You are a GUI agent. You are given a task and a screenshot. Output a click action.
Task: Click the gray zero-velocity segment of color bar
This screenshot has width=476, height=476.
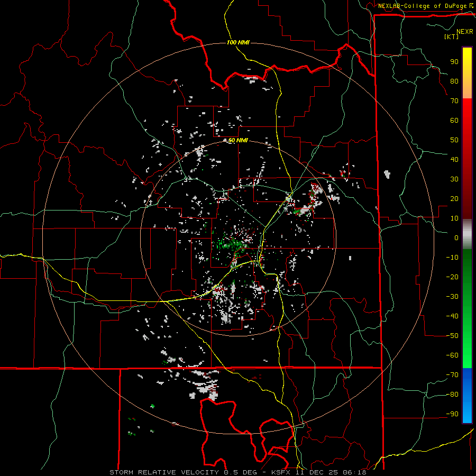467,234
